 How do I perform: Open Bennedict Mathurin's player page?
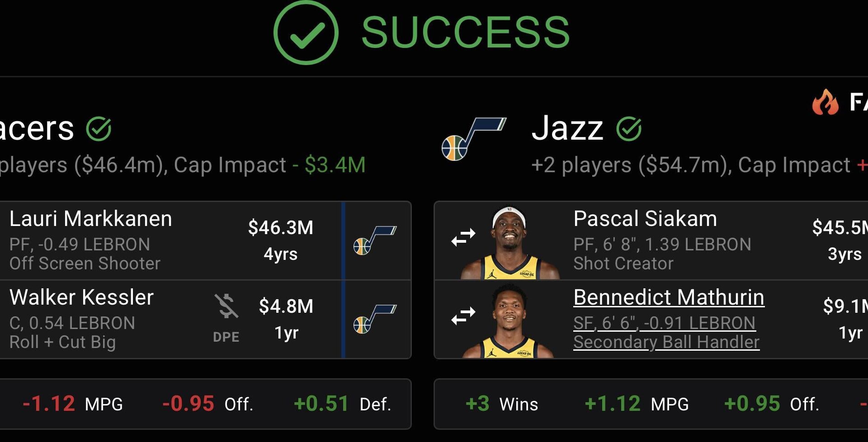coord(668,297)
